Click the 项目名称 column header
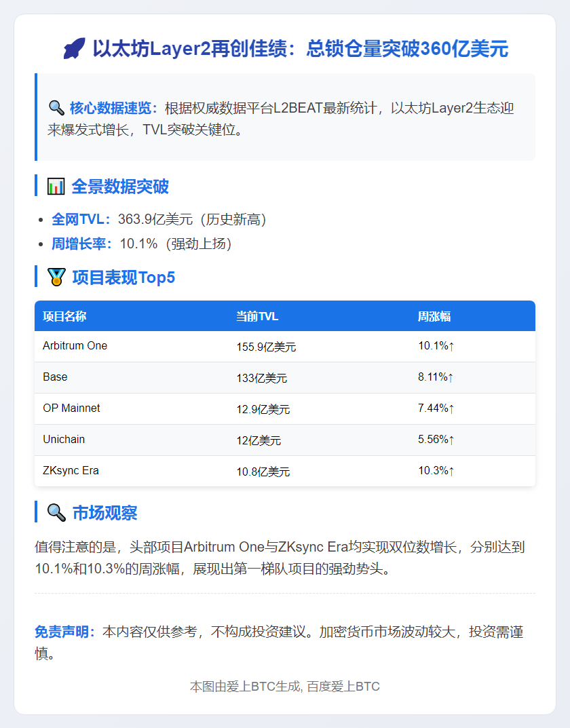570x728 pixels. (64, 317)
